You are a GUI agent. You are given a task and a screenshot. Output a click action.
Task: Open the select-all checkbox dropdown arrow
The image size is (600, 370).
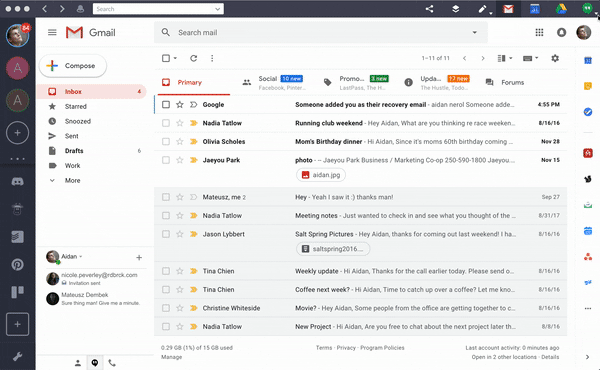pos(175,58)
